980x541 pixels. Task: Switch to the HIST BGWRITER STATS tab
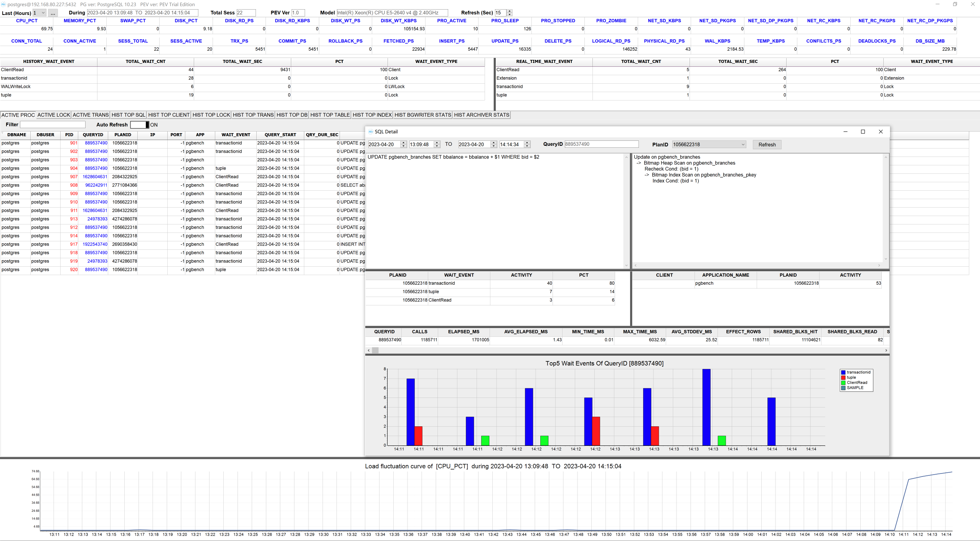click(422, 115)
